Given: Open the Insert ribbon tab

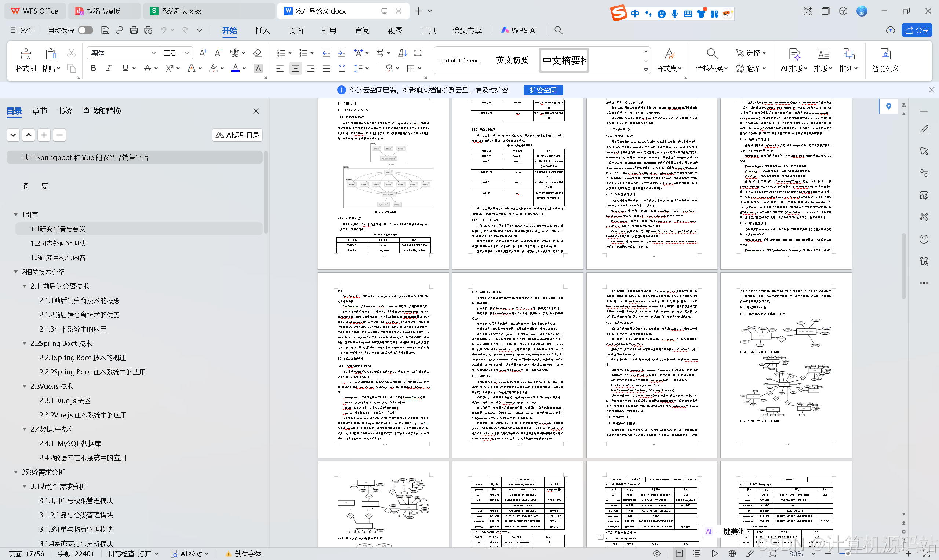Looking at the screenshot, I should [x=262, y=30].
